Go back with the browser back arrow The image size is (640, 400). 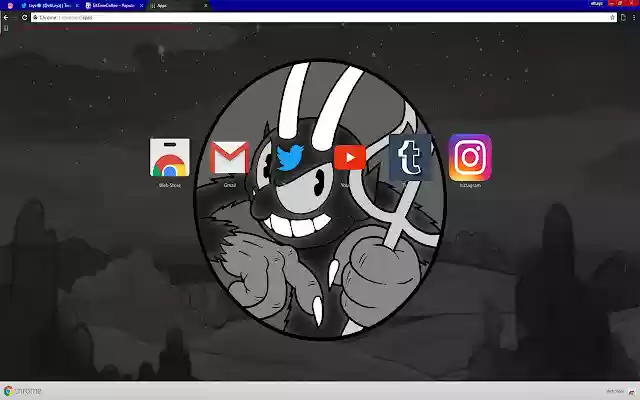(6, 18)
